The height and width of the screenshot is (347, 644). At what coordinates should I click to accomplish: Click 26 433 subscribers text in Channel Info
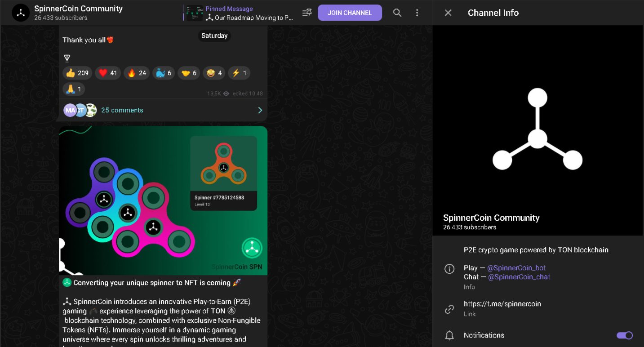470,227
